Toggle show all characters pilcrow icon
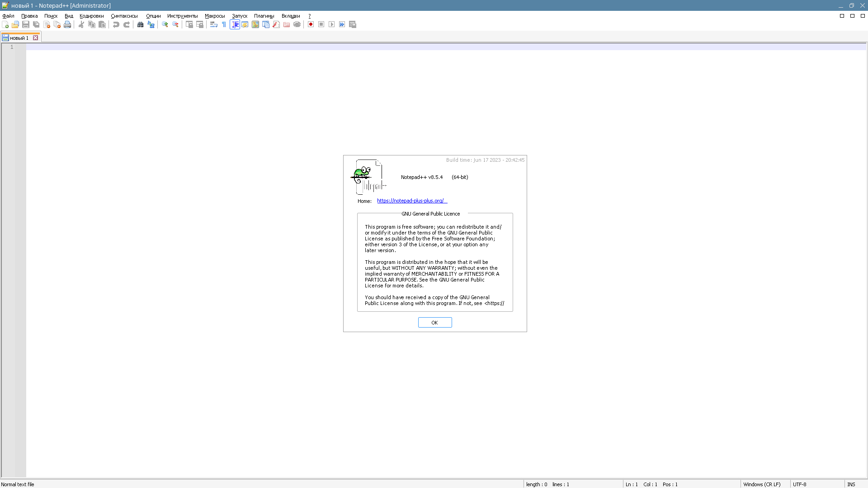Viewport: 868px width, 488px height. point(224,24)
